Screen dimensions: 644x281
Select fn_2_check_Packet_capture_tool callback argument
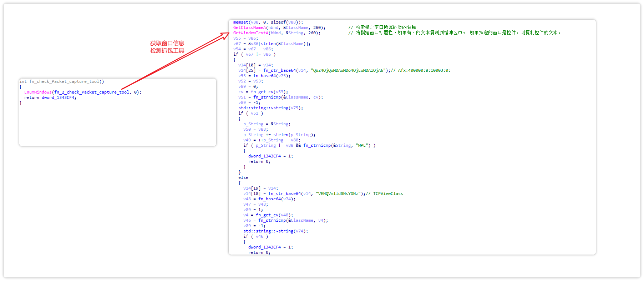point(92,92)
